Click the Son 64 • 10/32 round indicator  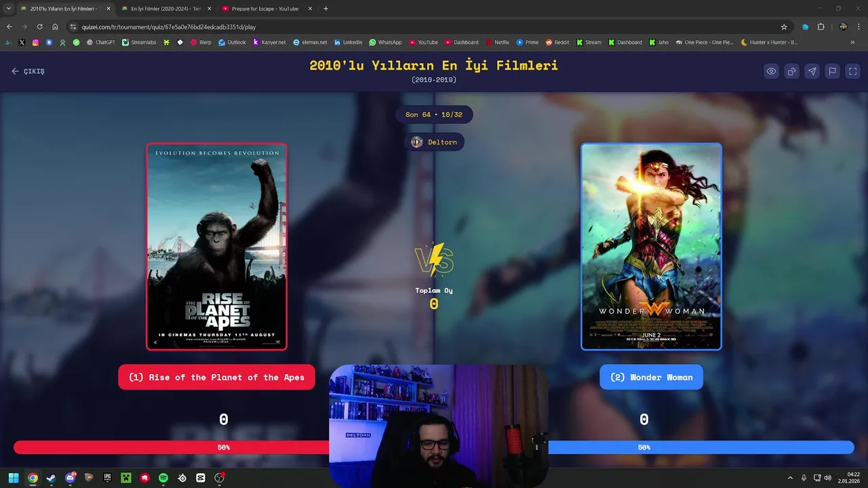434,115
